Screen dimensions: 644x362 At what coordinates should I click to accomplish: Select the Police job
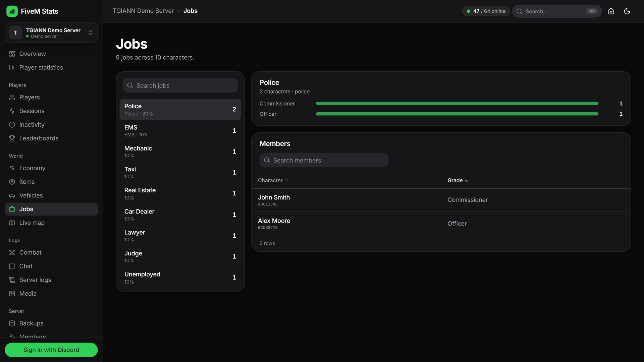click(180, 110)
